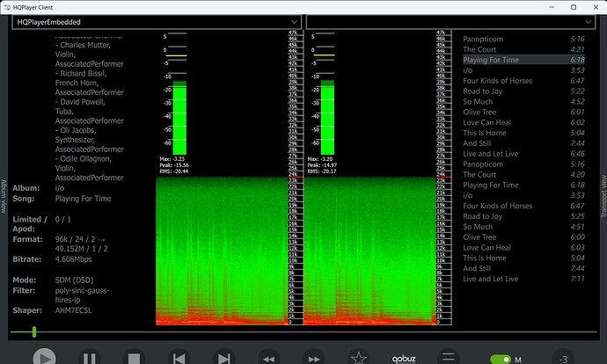Skip to the next track
This screenshot has height=364, width=607.
pos(223,358)
